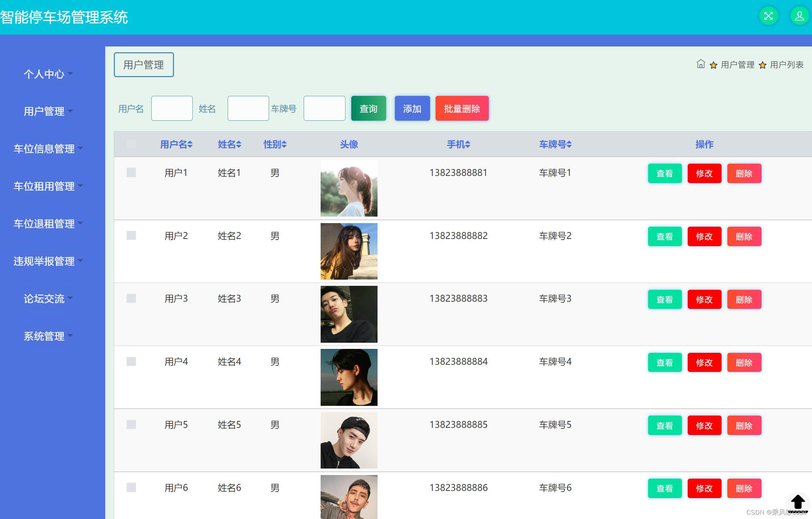The height and width of the screenshot is (519, 812).
Task: Click the scroll-to-top arrow icon
Action: click(798, 502)
